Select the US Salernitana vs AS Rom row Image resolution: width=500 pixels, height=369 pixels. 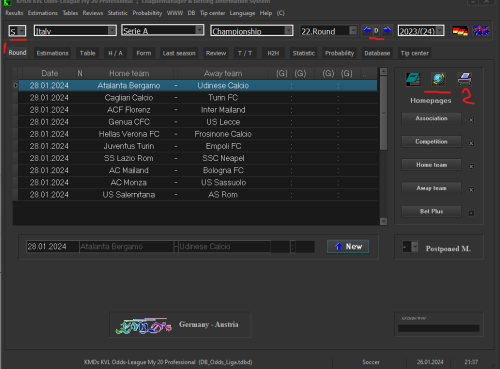[x=198, y=195]
